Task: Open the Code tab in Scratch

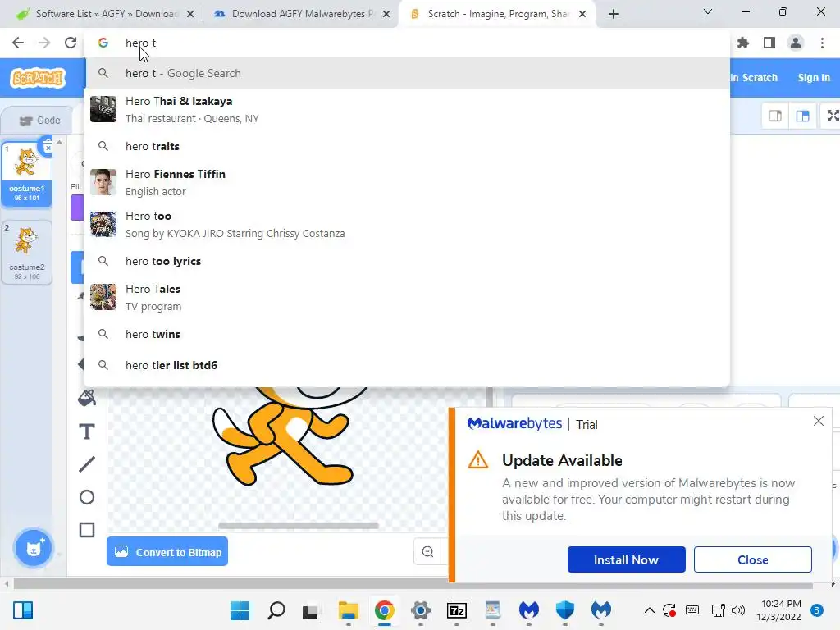Action: coord(40,121)
